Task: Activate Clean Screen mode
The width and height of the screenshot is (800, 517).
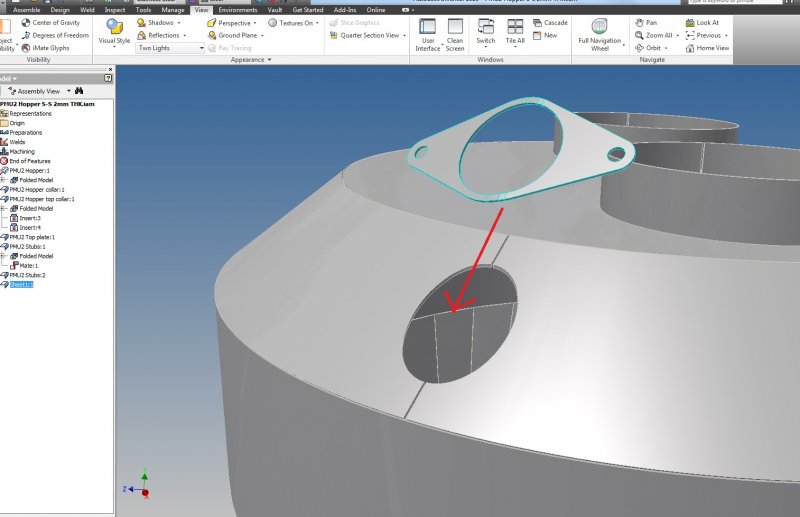Action: coord(455,35)
